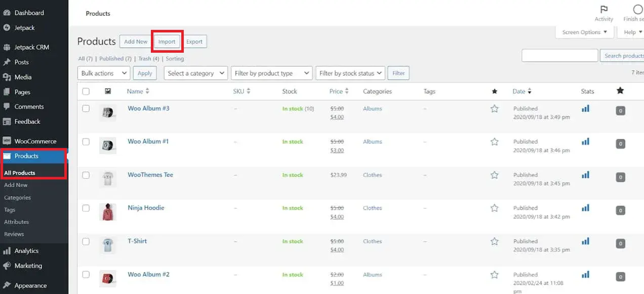Image resolution: width=644 pixels, height=294 pixels.
Task: Click the Feedback sidebar icon
Action: 7,122
